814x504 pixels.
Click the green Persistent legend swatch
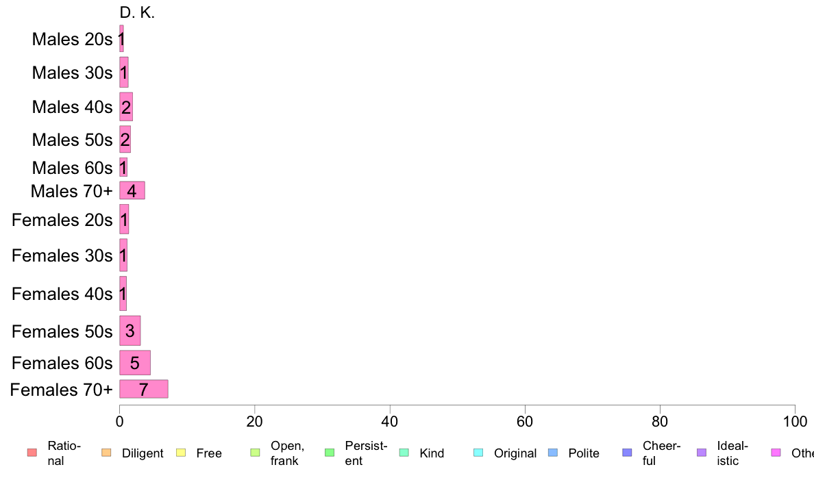(329, 453)
